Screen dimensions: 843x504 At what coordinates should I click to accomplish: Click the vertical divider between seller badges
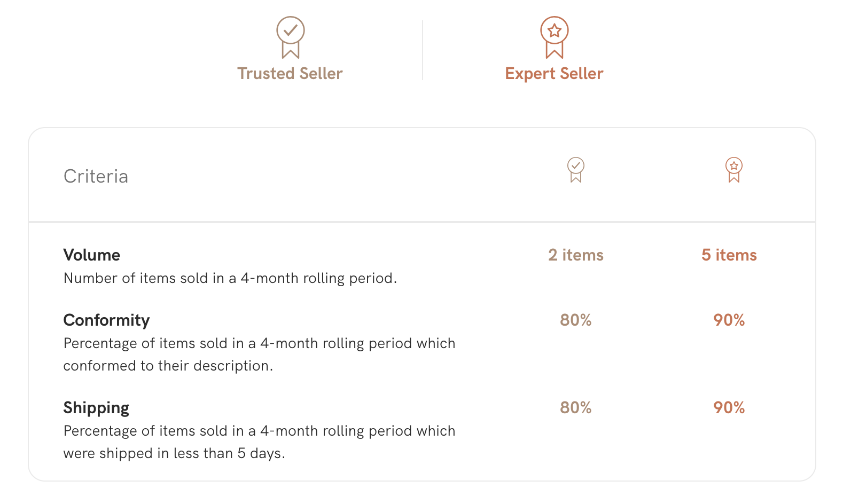(x=423, y=50)
